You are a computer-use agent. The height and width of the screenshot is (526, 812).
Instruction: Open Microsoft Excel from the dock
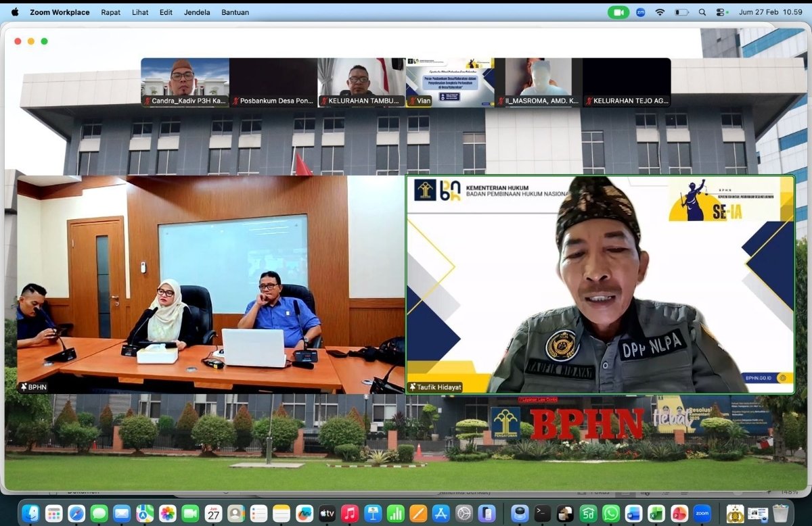pyautogui.click(x=656, y=513)
